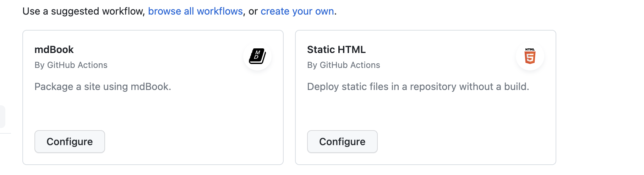Click 'By GitHub Actions' under mdBook
This screenshot has width=644, height=175.
[x=71, y=65]
